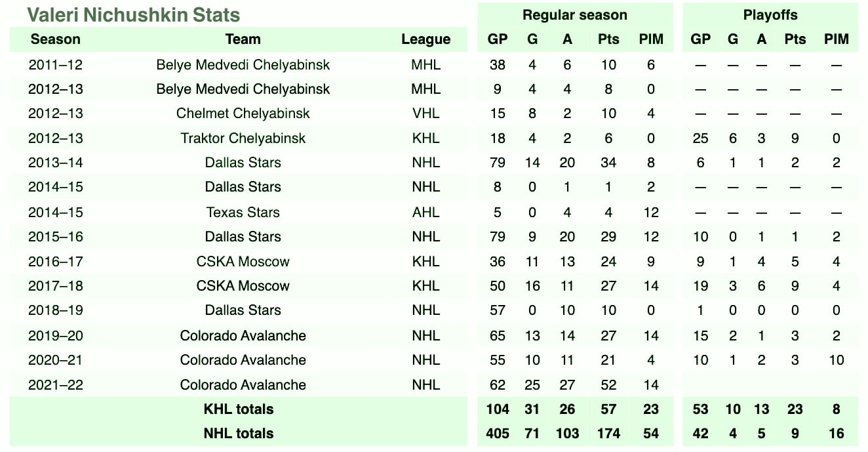The height and width of the screenshot is (452, 868).
Task: Open the Belye Medvedi Chelyabinsk 2011–12 team link
Action: pyautogui.click(x=243, y=64)
